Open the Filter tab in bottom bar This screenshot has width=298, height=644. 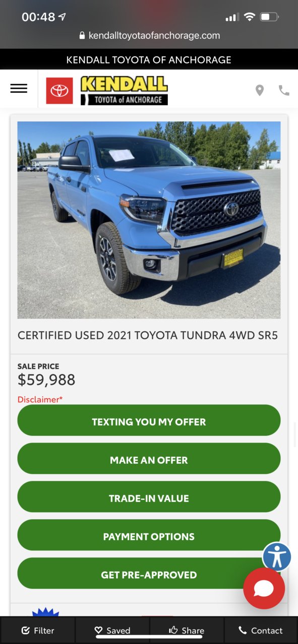[x=38, y=630]
